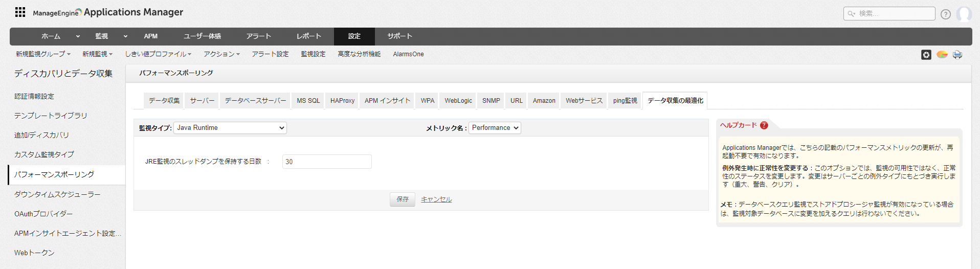Switch to the データ収集 tab
Viewport: 980px width, 269px height.
pos(164,101)
